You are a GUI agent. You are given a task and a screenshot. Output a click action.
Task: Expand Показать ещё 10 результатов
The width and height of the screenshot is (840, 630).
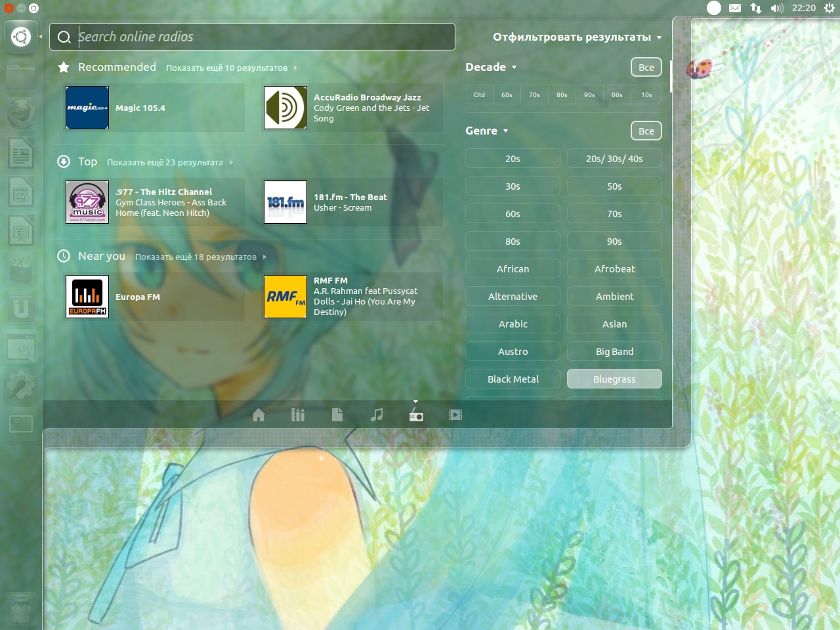(232, 68)
